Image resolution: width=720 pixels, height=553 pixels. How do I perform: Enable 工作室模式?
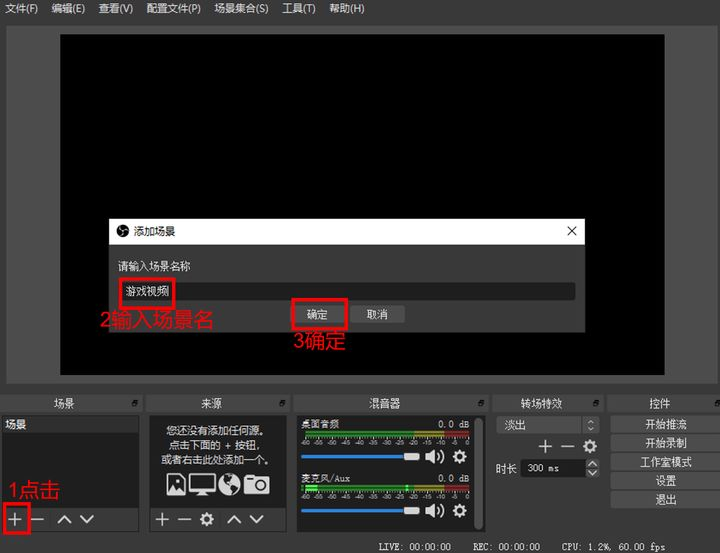coord(665,462)
